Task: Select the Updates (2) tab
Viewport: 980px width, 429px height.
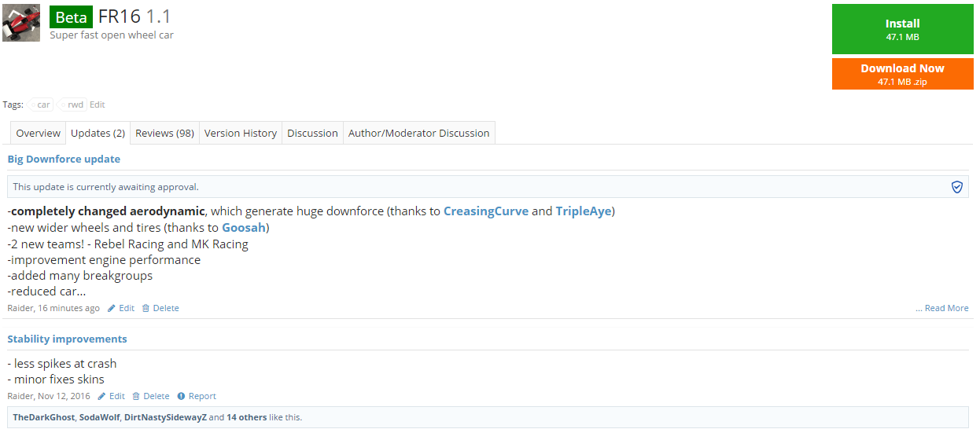Action: tap(98, 133)
